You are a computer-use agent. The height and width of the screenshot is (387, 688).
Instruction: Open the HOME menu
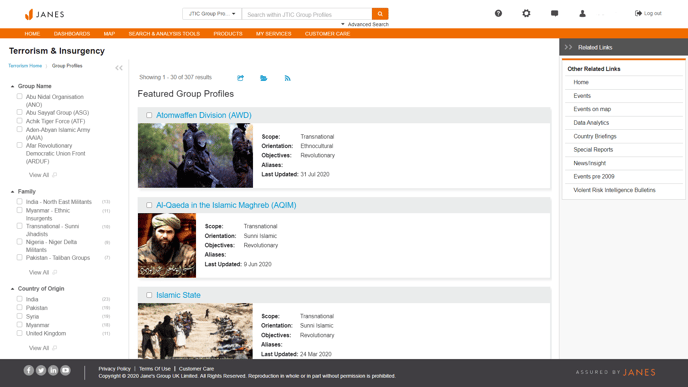[32, 34]
